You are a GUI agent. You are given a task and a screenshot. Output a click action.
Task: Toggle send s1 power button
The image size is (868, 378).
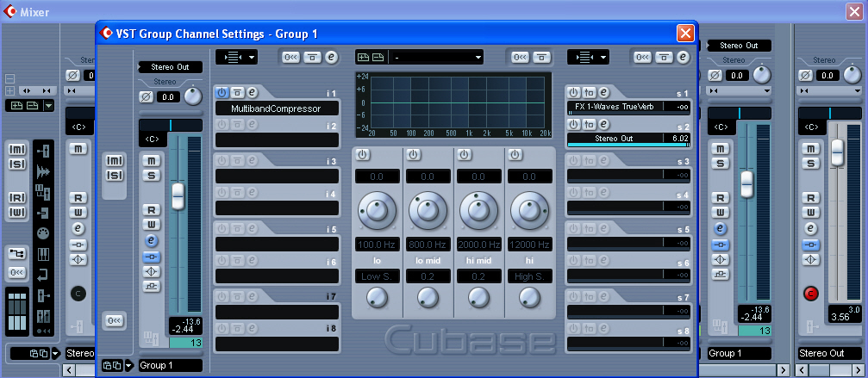click(x=573, y=92)
